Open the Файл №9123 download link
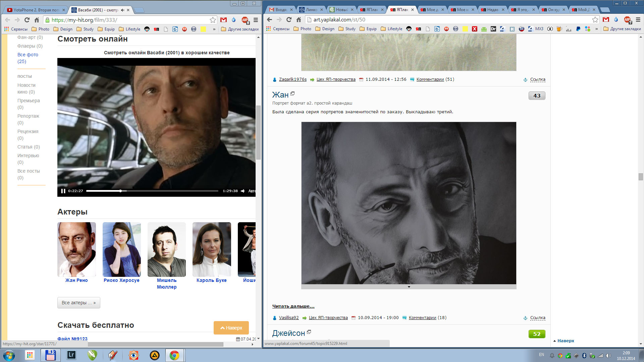 (72, 339)
